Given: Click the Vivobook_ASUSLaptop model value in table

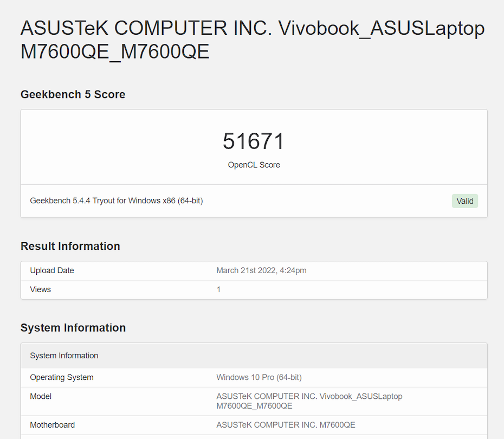Looking at the screenshot, I should 309,401.
